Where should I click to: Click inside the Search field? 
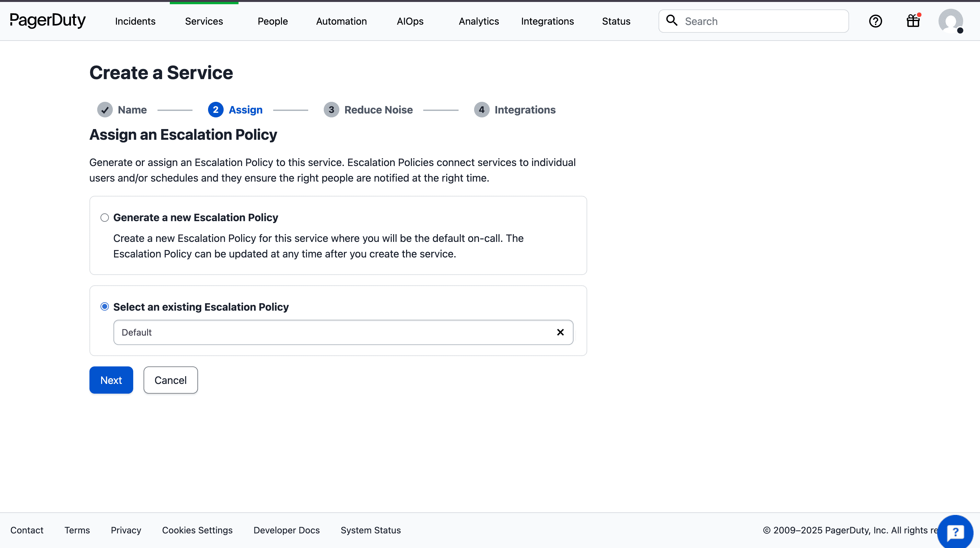753,21
